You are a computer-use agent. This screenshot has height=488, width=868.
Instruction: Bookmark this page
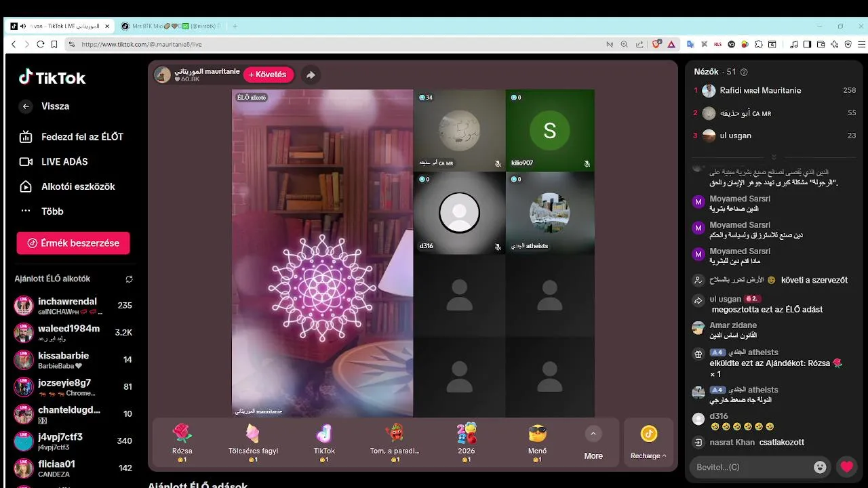(54, 44)
